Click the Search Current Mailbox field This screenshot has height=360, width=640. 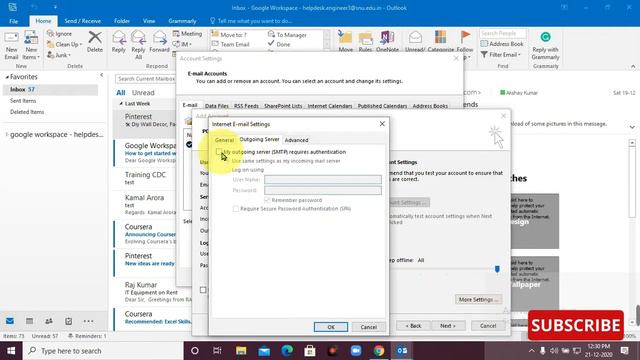coord(146,78)
